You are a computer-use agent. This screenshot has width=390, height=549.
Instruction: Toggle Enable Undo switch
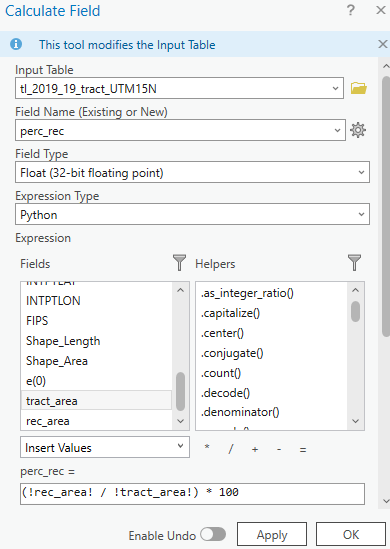(x=213, y=534)
